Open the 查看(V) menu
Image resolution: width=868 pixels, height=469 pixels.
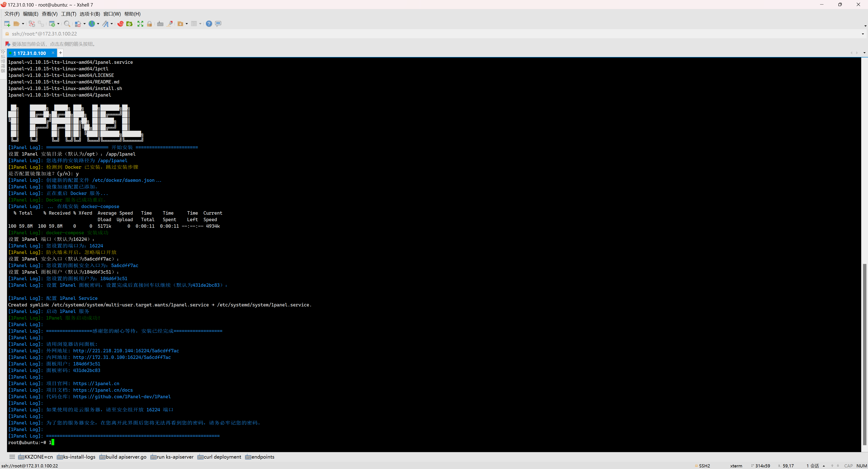click(50, 14)
